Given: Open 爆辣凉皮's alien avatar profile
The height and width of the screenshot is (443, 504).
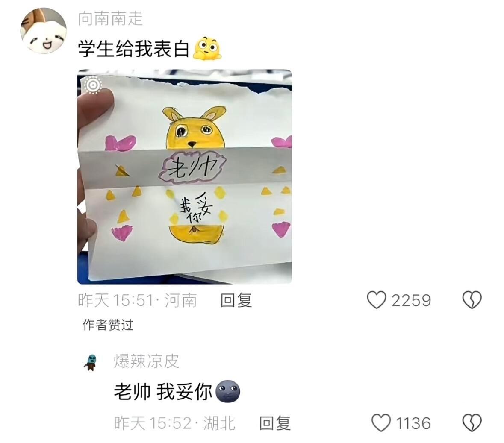Looking at the screenshot, I should click(x=91, y=362).
